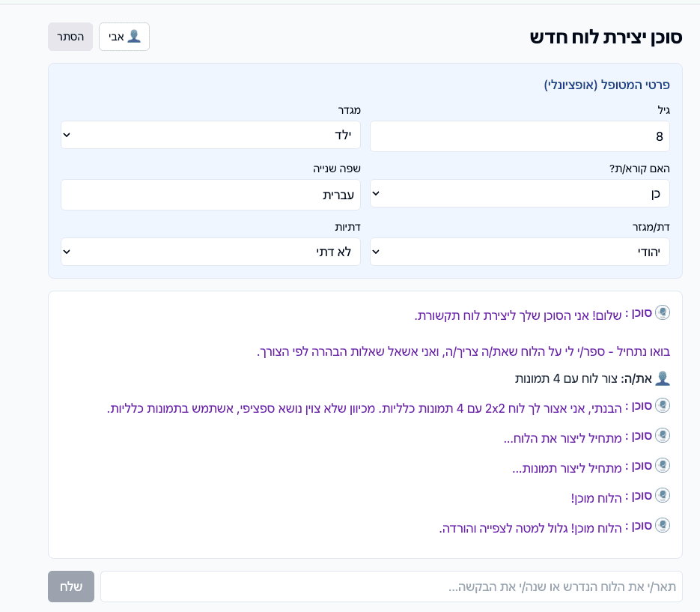Open the מגדר dropdown showing ילד
This screenshot has height=612, width=700.
[210, 135]
